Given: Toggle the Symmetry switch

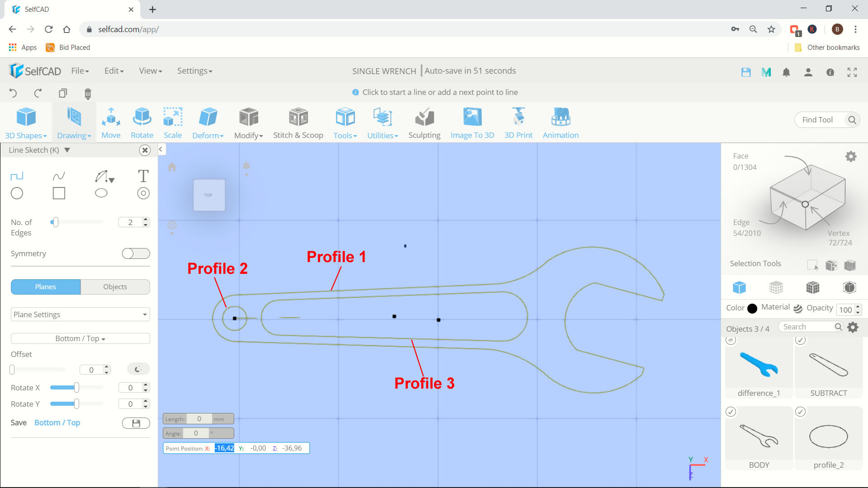Looking at the screenshot, I should 136,253.
